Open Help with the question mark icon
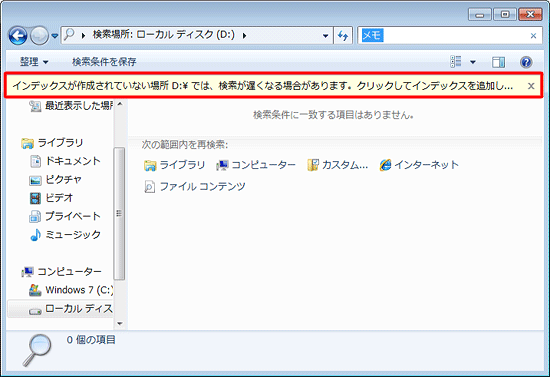Viewport: 550px width, 377px height. click(526, 62)
